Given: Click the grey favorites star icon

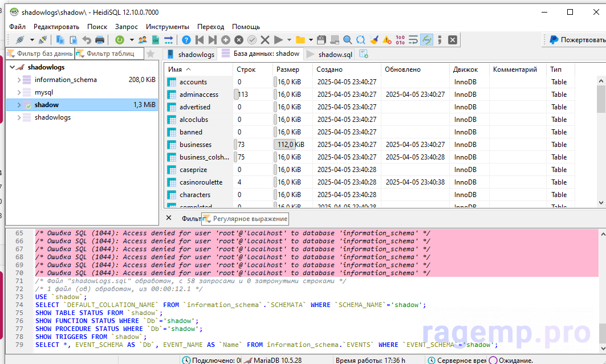Looking at the screenshot, I should point(151,54).
